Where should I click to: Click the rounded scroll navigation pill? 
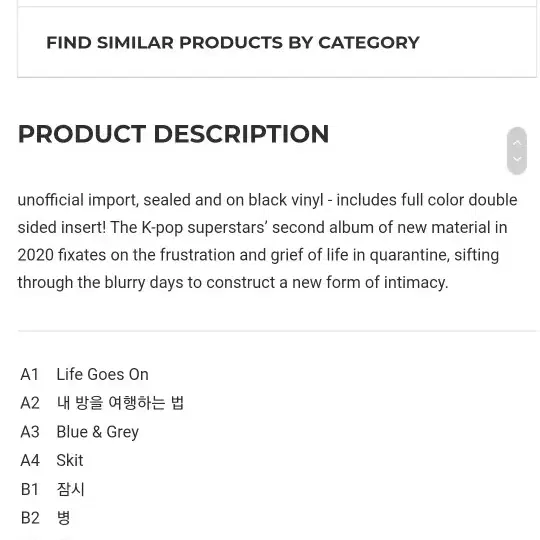(x=517, y=151)
